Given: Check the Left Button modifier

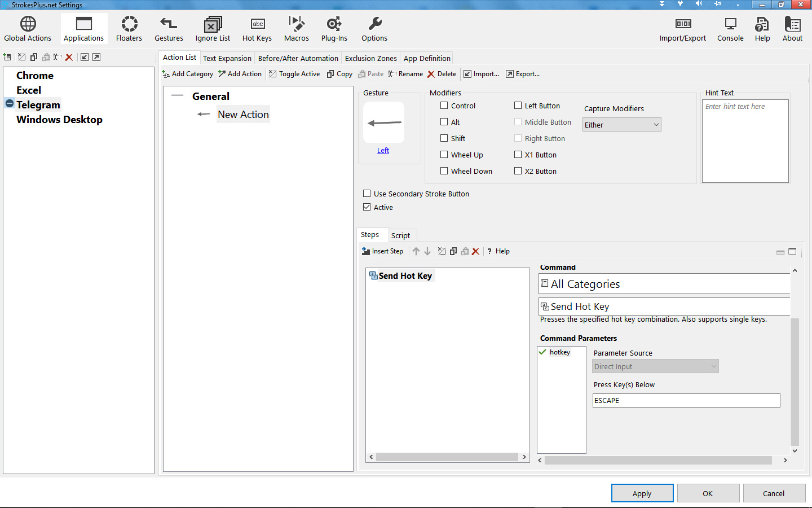Looking at the screenshot, I should pyautogui.click(x=518, y=106).
